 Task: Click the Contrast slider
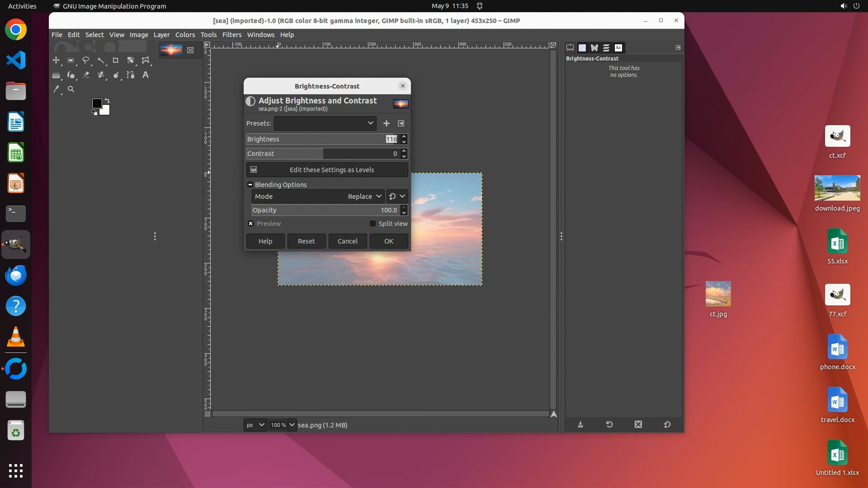tap(323, 154)
